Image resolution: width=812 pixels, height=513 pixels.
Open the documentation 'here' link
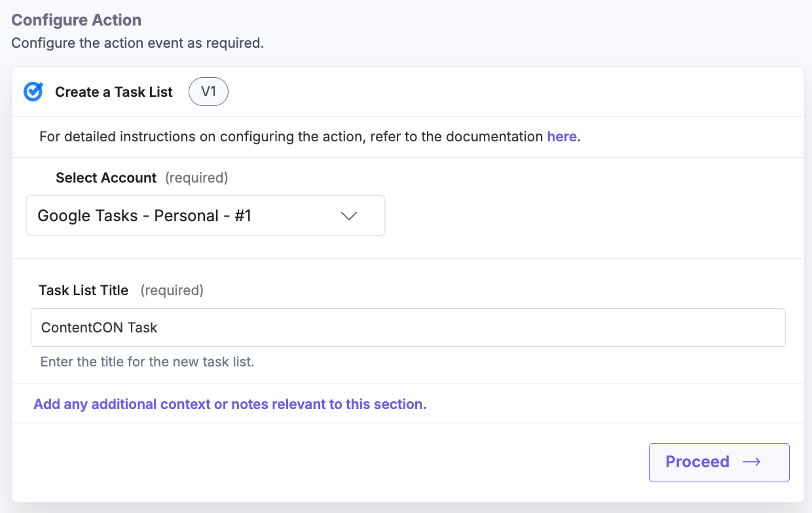[561, 137]
